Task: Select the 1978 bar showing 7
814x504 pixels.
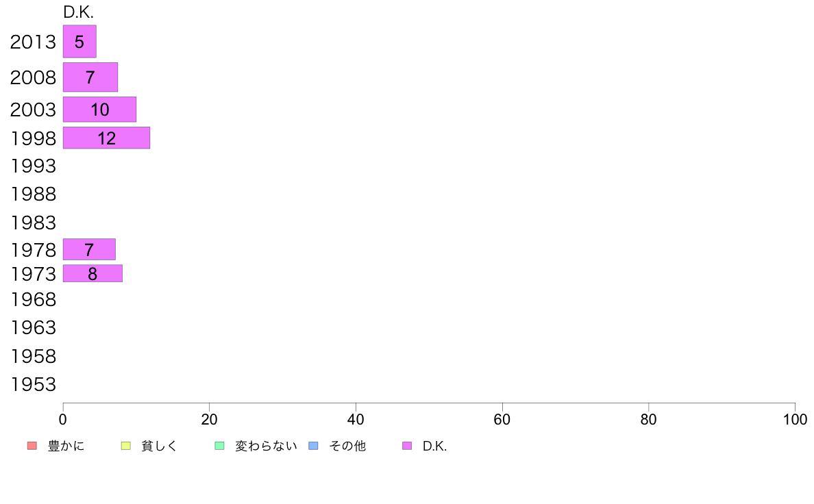Action: point(89,250)
